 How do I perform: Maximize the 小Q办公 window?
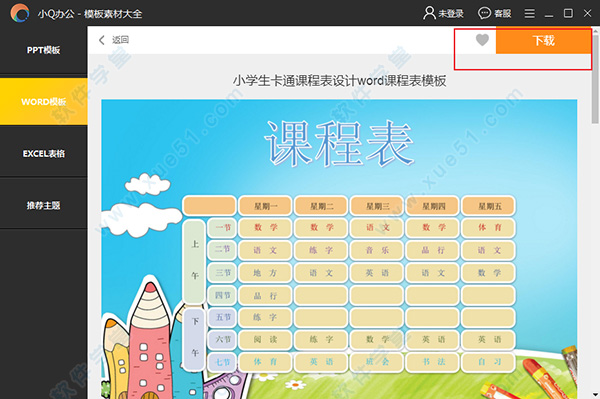pos(568,13)
